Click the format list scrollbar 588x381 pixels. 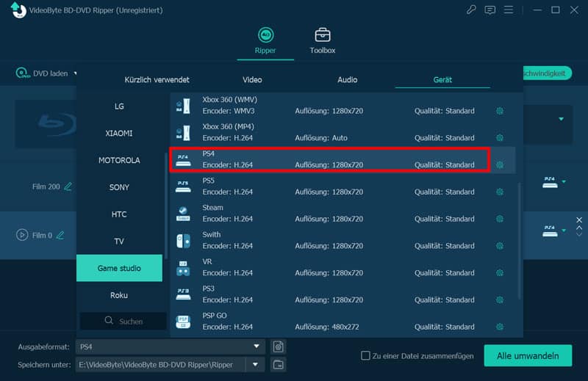pos(520,241)
